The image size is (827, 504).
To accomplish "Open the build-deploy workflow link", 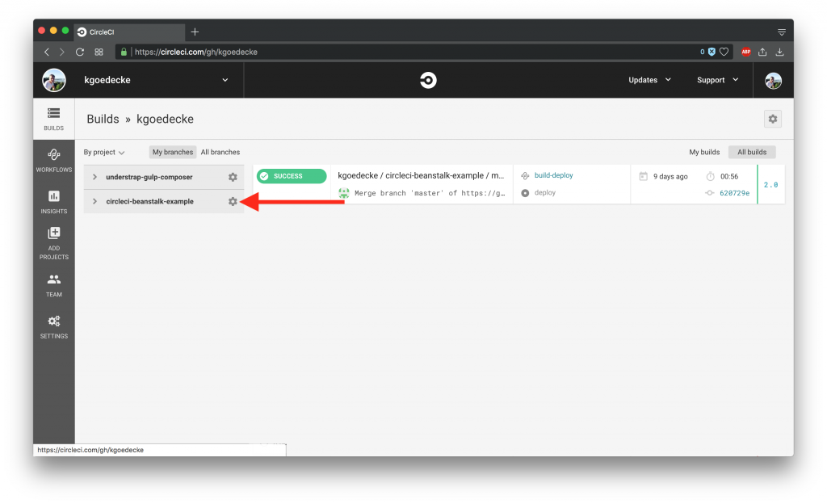I will tap(553, 175).
